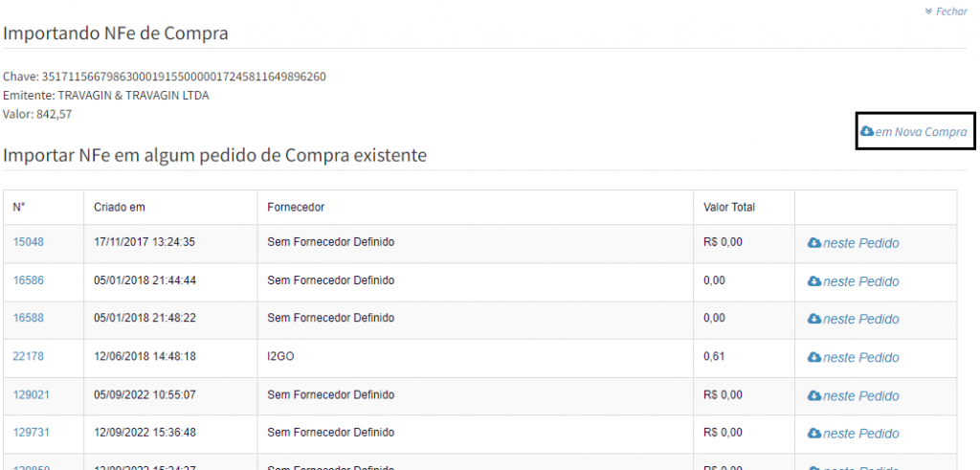This screenshot has width=980, height=470.
Task: Select the 'Fornecedor' column header
Action: click(x=297, y=207)
